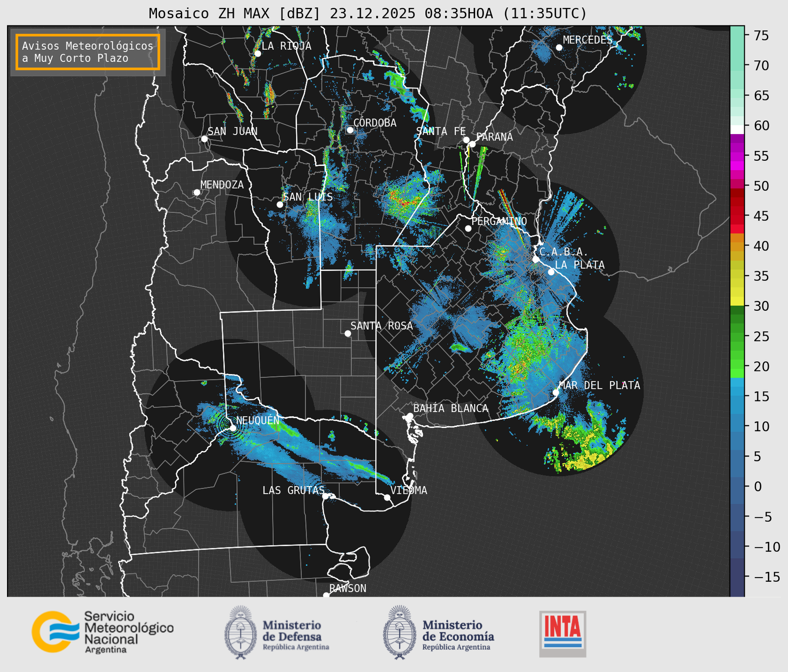Click the magenta 55 dBZ color band
The height and width of the screenshot is (672, 788).
737,156
